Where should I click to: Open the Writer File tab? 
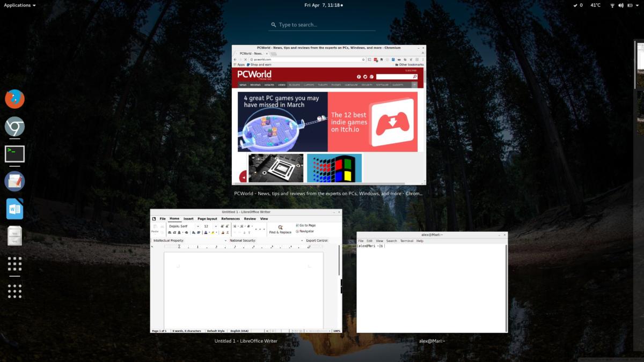[x=163, y=219]
